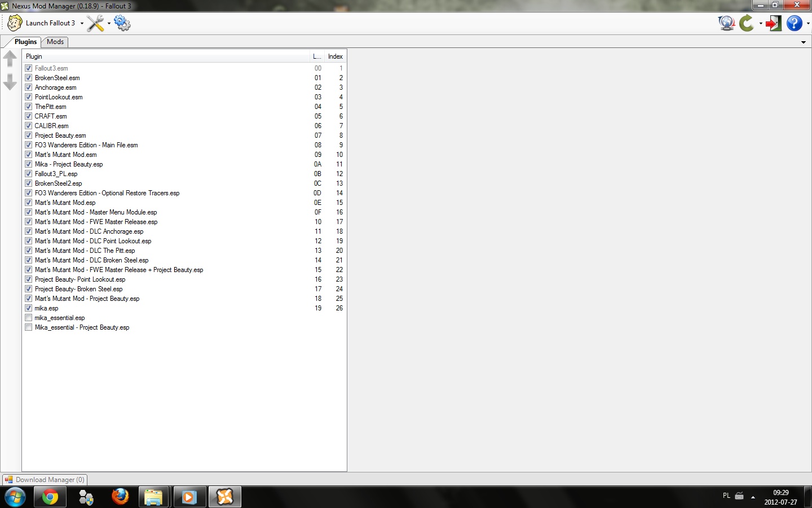Uncheck ThePitt.esm plugin
This screenshot has height=508, width=812.
(29, 107)
